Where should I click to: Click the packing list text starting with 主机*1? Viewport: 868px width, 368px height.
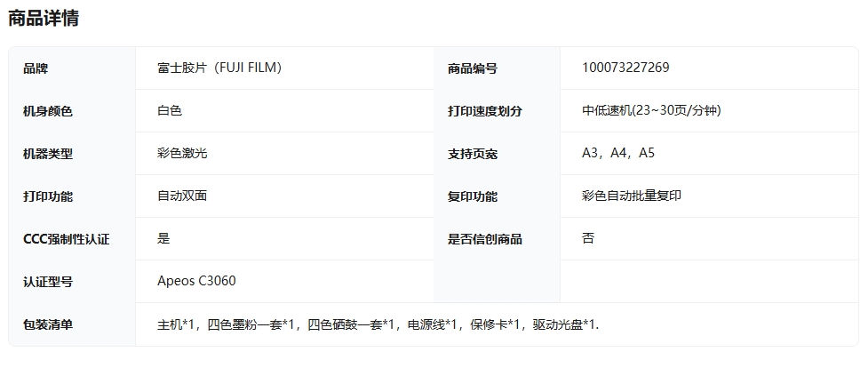pyautogui.click(x=378, y=324)
